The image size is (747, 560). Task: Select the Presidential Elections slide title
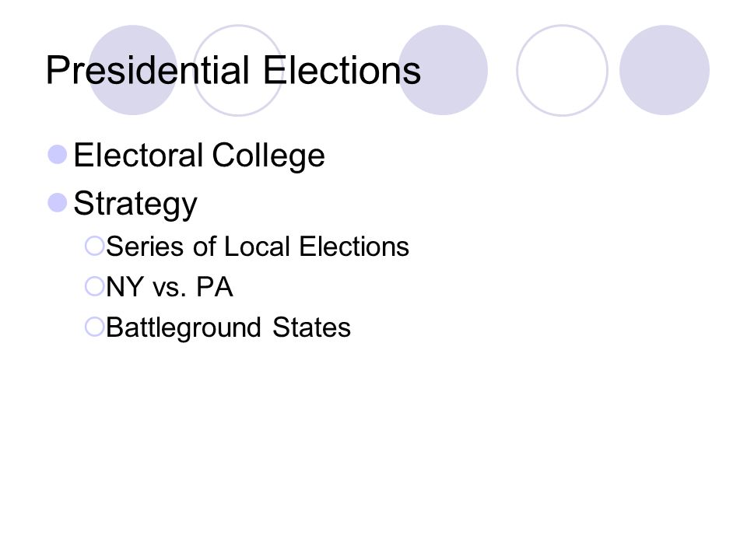point(233,71)
